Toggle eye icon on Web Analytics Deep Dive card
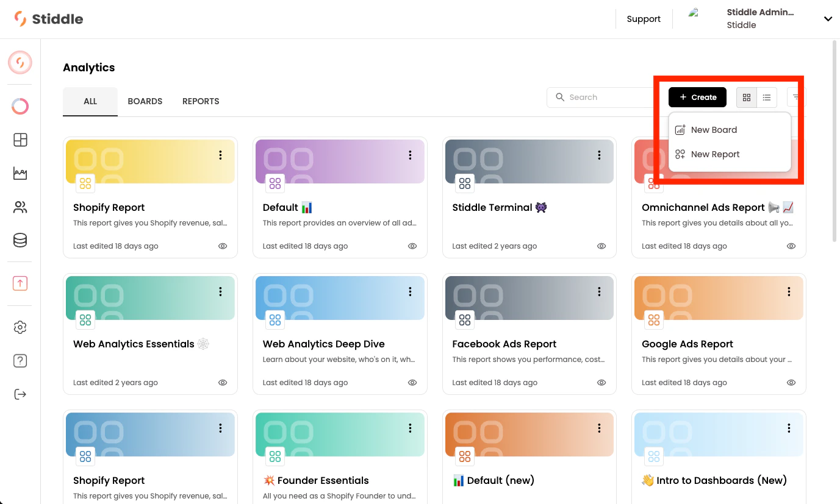The height and width of the screenshot is (504, 840). tap(412, 383)
